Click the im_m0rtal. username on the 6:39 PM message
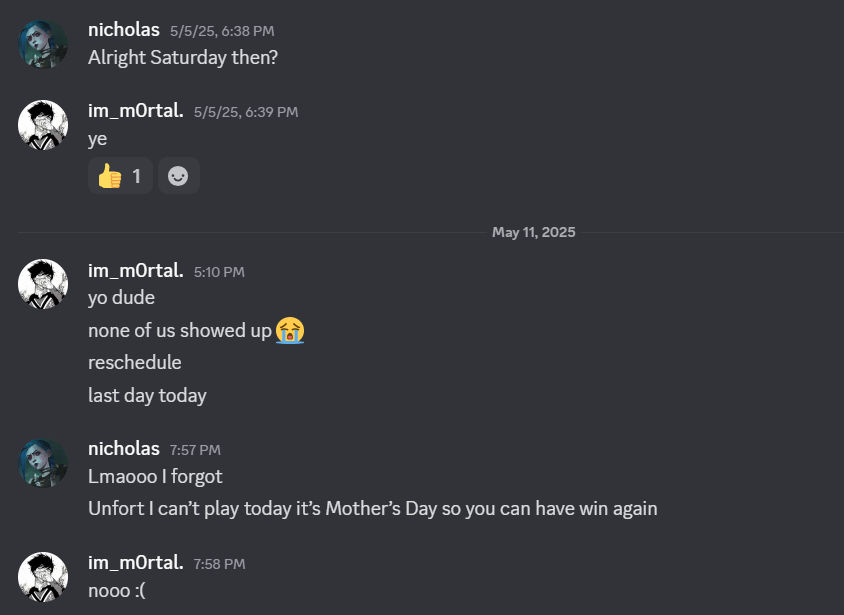Screen dimensions: 844x615 click(x=135, y=111)
